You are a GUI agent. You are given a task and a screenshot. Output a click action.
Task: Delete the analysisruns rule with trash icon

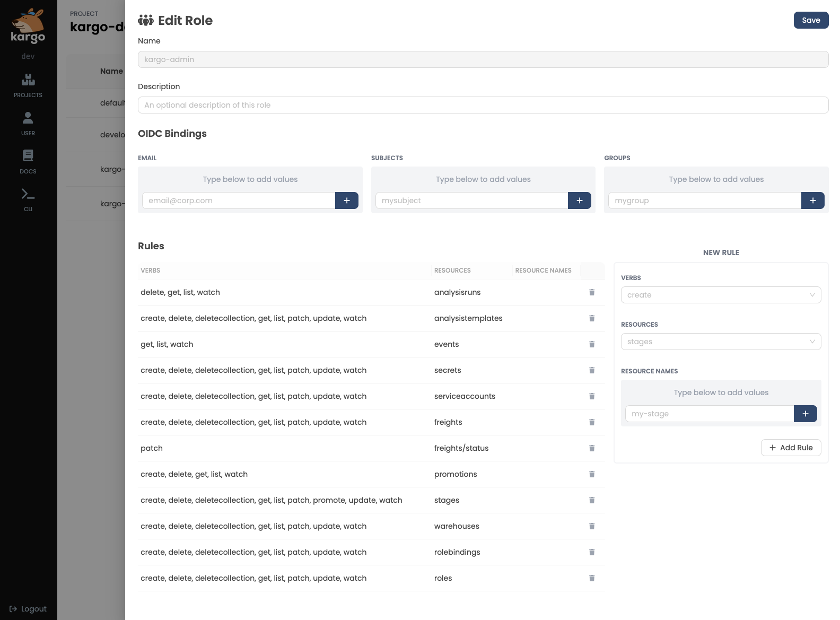click(x=592, y=292)
